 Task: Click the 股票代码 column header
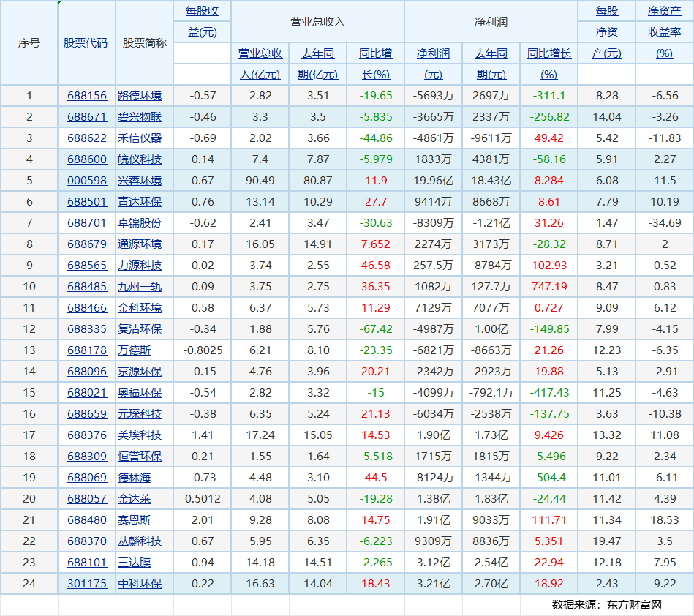86,42
